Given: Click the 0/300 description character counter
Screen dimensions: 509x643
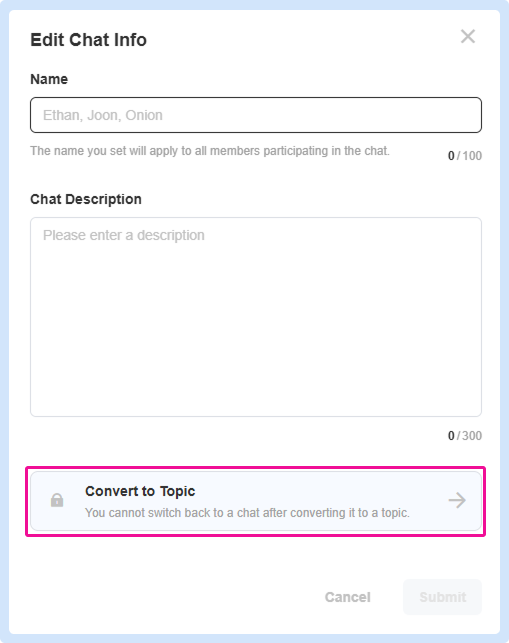Looking at the screenshot, I should pos(465,436).
